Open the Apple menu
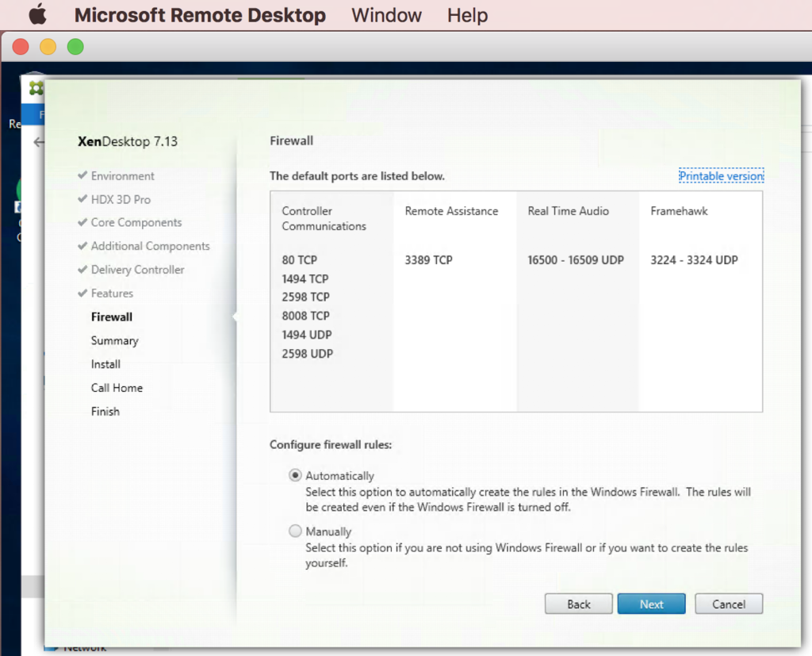The width and height of the screenshot is (812, 656). (37, 14)
